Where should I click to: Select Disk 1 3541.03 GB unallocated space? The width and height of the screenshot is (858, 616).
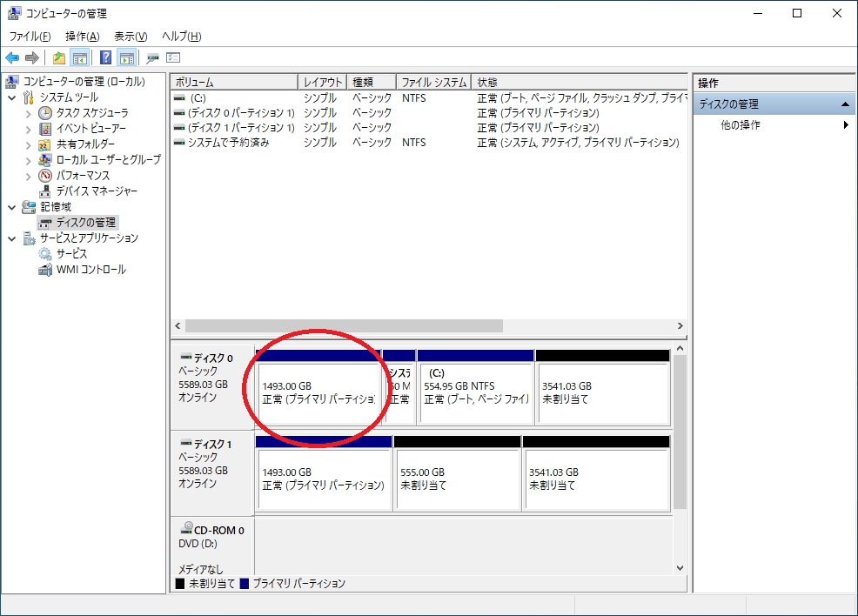596,474
